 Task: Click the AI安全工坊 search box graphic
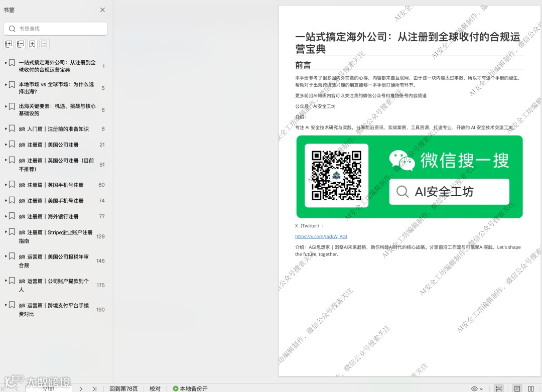pyautogui.click(x=449, y=192)
